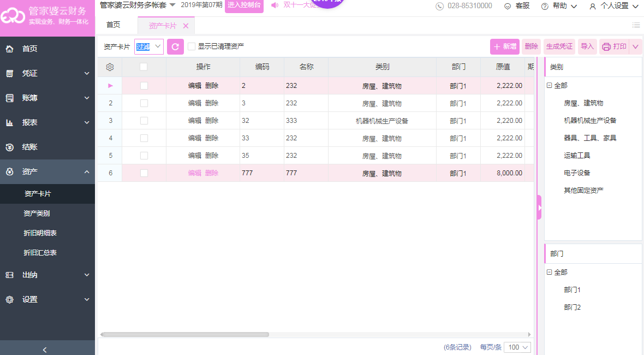The height and width of the screenshot is (355, 644).
Task: Click the 生成凭证 button
Action: 559,47
